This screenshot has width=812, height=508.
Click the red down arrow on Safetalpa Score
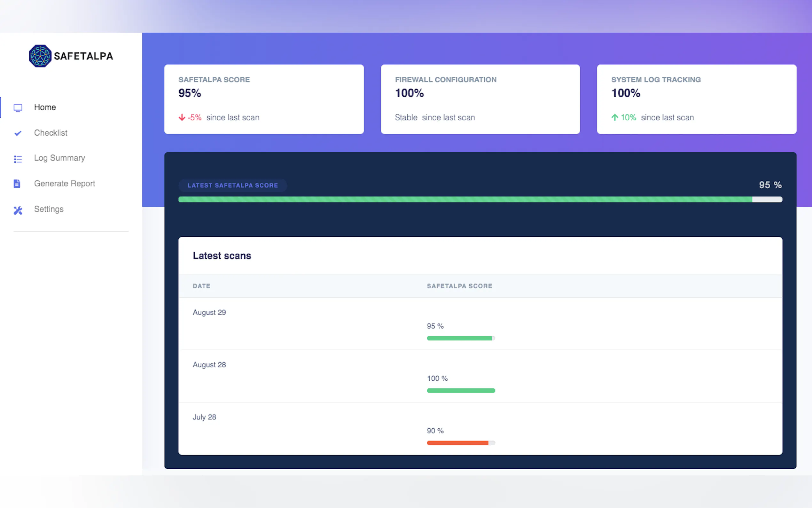(x=182, y=117)
